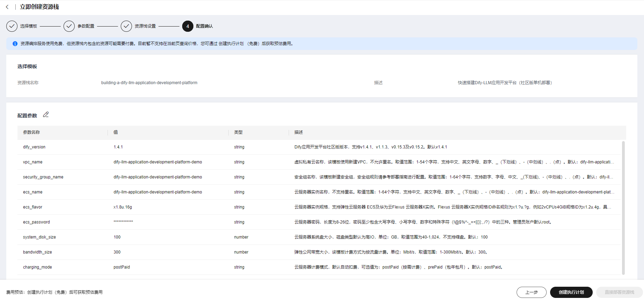Select the charging_mode parameter name
The width and height of the screenshot is (644, 300).
[x=37, y=267]
